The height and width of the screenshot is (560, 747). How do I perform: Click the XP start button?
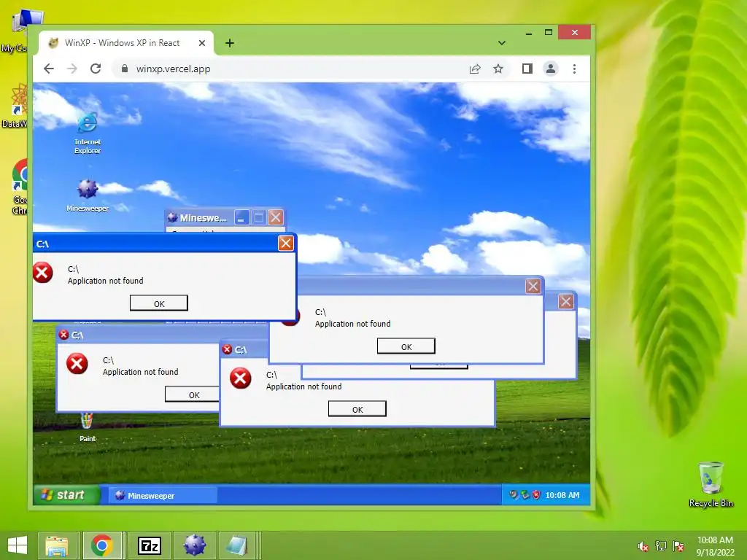(x=66, y=495)
